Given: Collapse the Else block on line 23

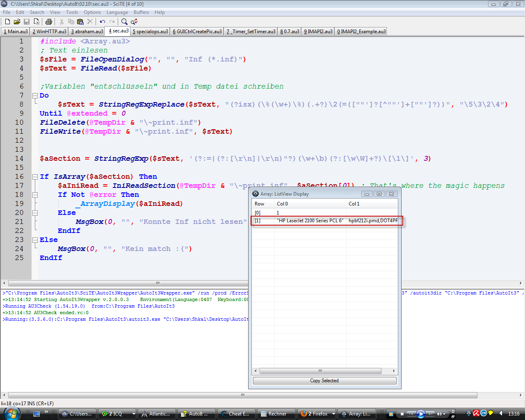Looking at the screenshot, I should [x=35, y=240].
